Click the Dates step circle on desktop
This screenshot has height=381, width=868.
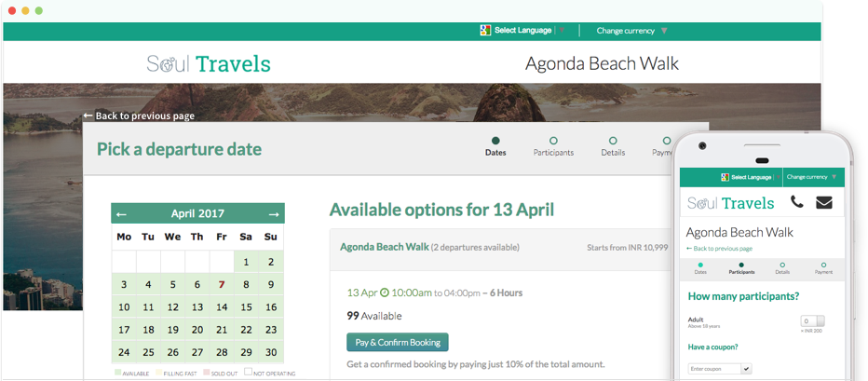click(x=495, y=141)
